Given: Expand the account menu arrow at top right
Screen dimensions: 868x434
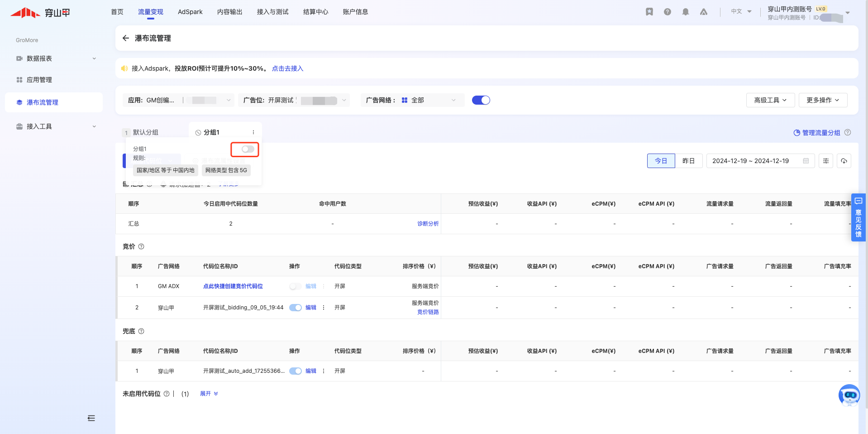Looking at the screenshot, I should [x=848, y=13].
